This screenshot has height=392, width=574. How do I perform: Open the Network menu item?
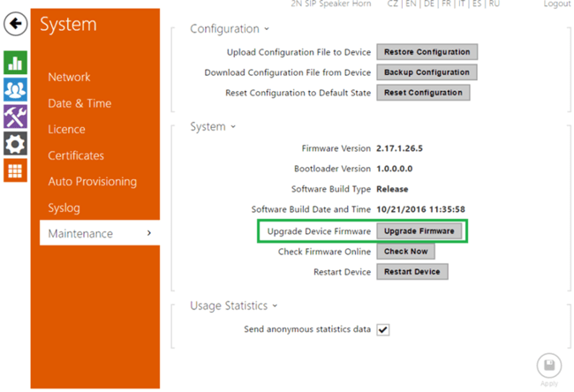69,77
